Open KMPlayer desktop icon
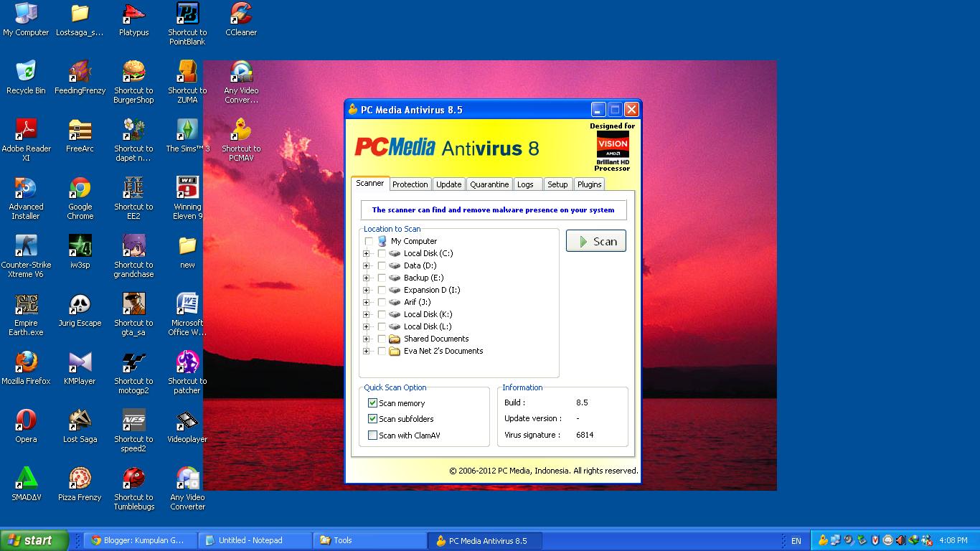Image resolution: width=980 pixels, height=551 pixels. point(80,369)
